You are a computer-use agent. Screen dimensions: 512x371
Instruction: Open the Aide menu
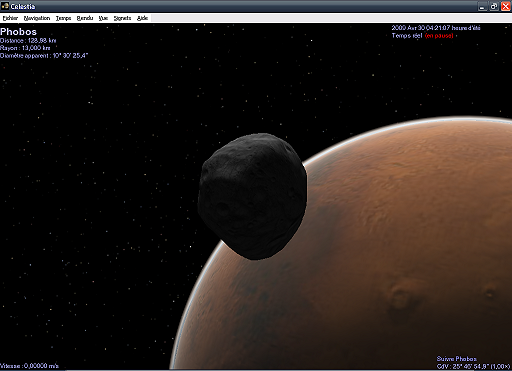pos(142,18)
